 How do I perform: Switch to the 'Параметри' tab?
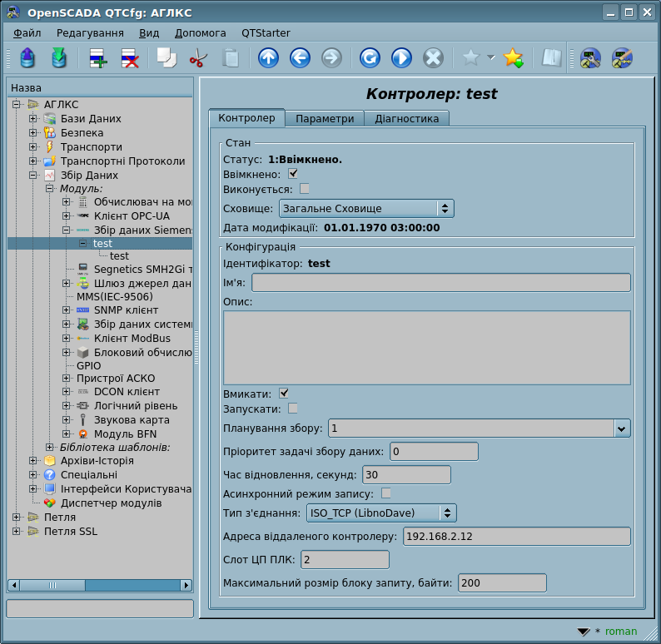click(x=325, y=119)
